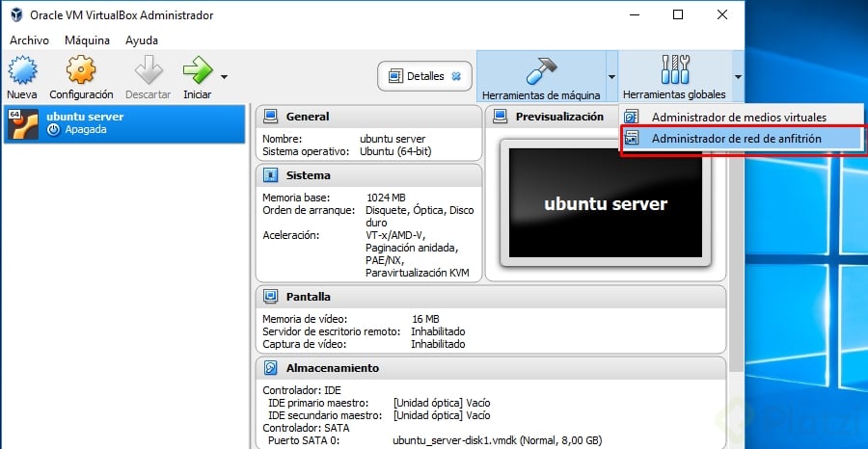Image resolution: width=868 pixels, height=449 pixels.
Task: Click the ubuntu server 64-bit OS icon
Action: (24, 124)
